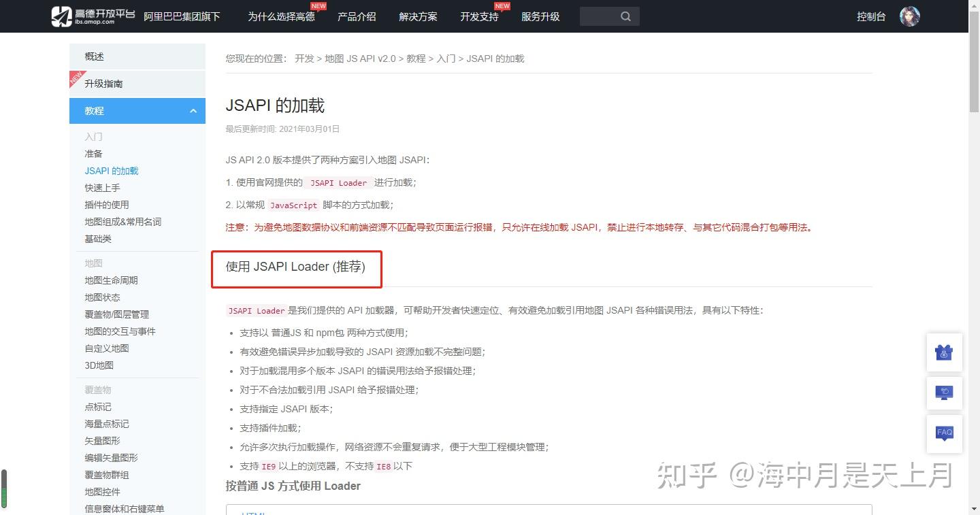Click the user avatar in top bar
This screenshot has width=980, height=515.
click(x=910, y=16)
